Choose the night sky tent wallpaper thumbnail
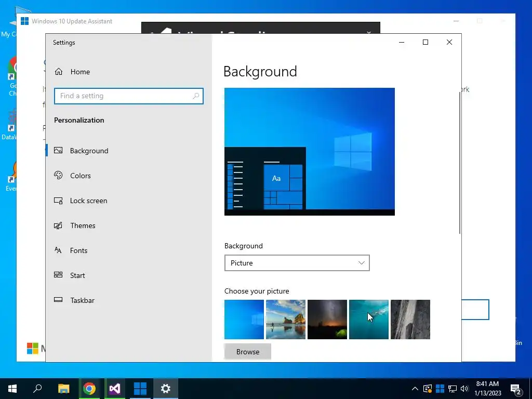Viewport: 532px width, 399px height. click(x=327, y=320)
